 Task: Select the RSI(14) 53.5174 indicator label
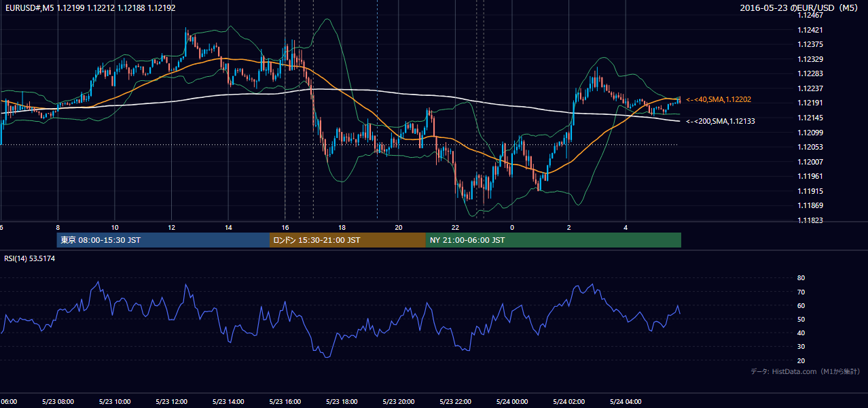tap(30, 258)
